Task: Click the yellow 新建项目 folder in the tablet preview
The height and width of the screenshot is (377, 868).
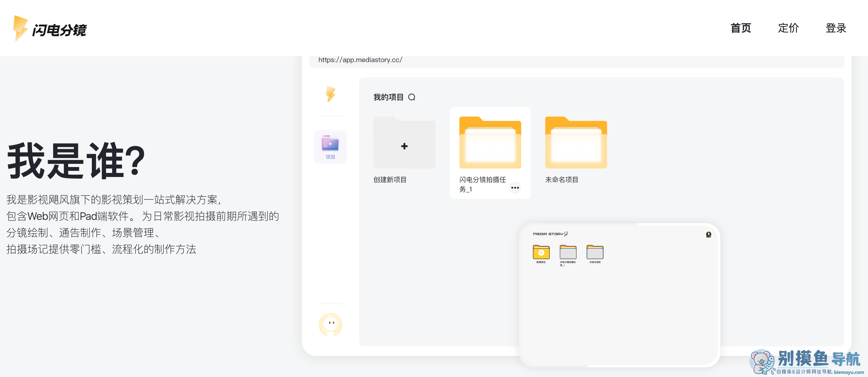Action: tap(541, 252)
